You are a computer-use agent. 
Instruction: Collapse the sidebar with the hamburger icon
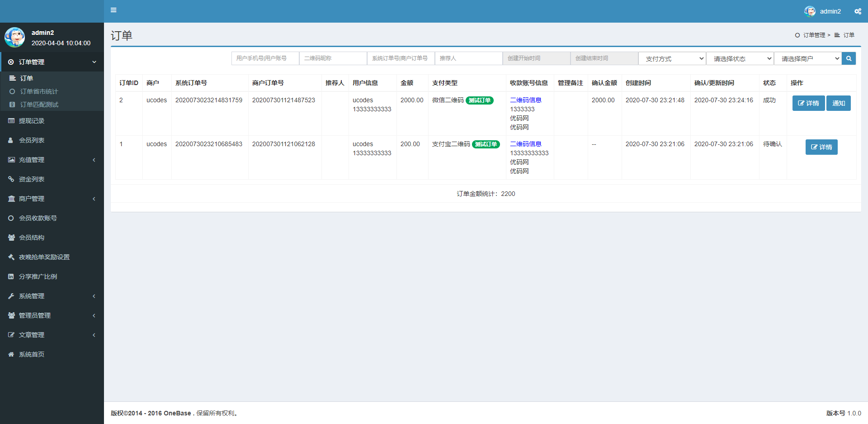[x=113, y=10]
